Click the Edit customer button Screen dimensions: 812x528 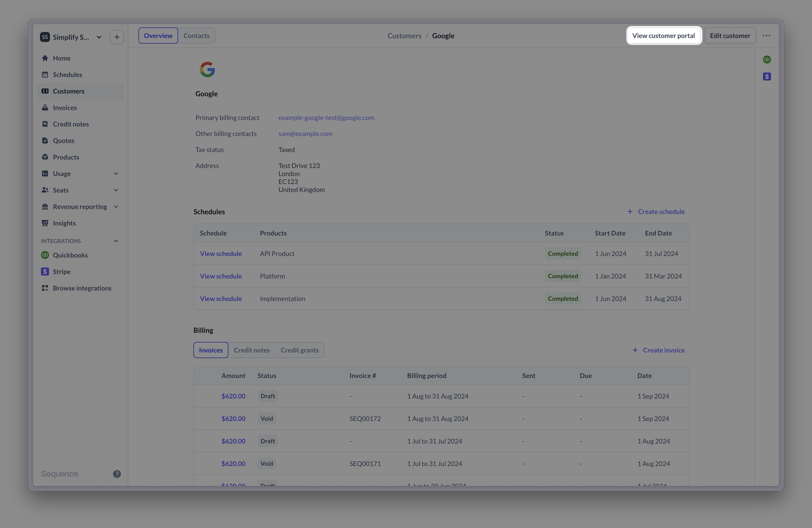point(730,35)
